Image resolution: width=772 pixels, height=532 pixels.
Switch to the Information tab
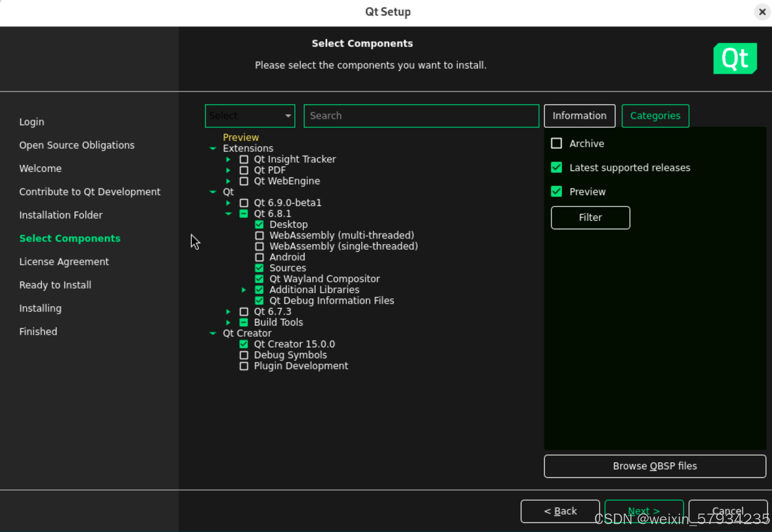(579, 116)
